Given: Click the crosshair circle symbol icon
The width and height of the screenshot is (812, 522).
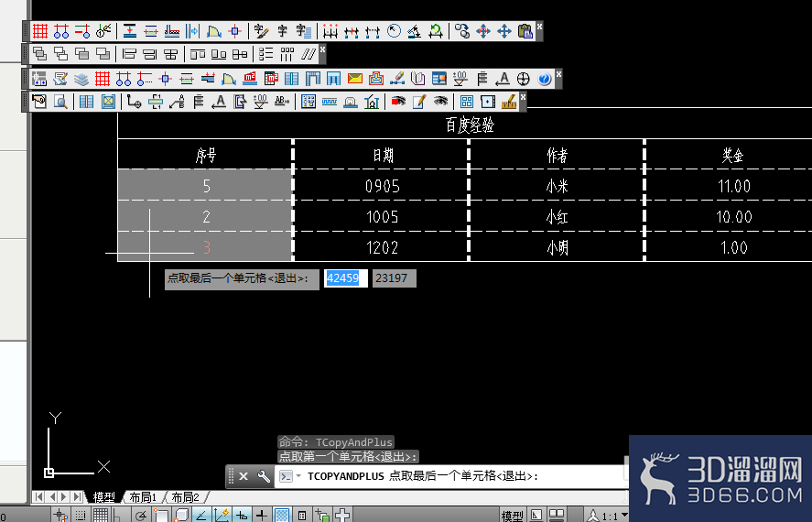Looking at the screenshot, I should coord(524,79).
